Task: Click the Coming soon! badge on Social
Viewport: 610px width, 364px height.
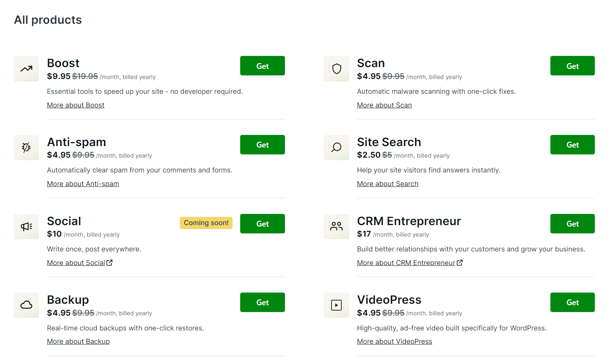Action: coord(206,223)
